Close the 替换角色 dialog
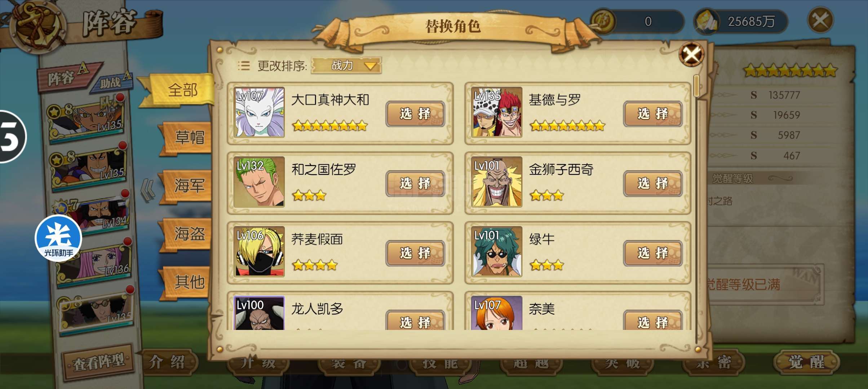868x389 pixels. [691, 55]
